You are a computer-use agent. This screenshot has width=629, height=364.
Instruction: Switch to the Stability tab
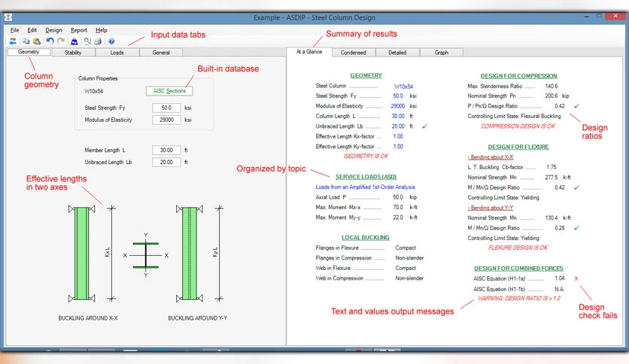point(73,53)
